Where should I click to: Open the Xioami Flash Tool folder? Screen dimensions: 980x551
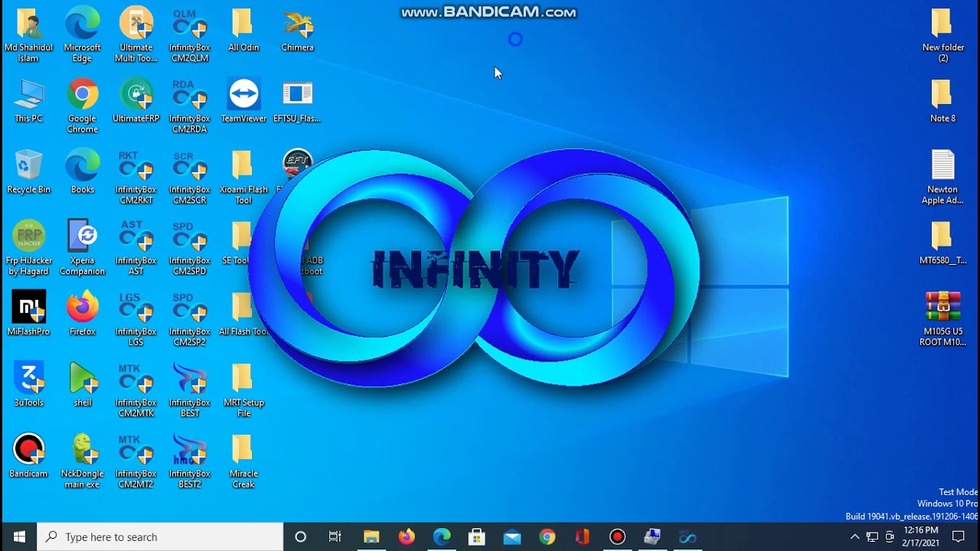(x=243, y=177)
